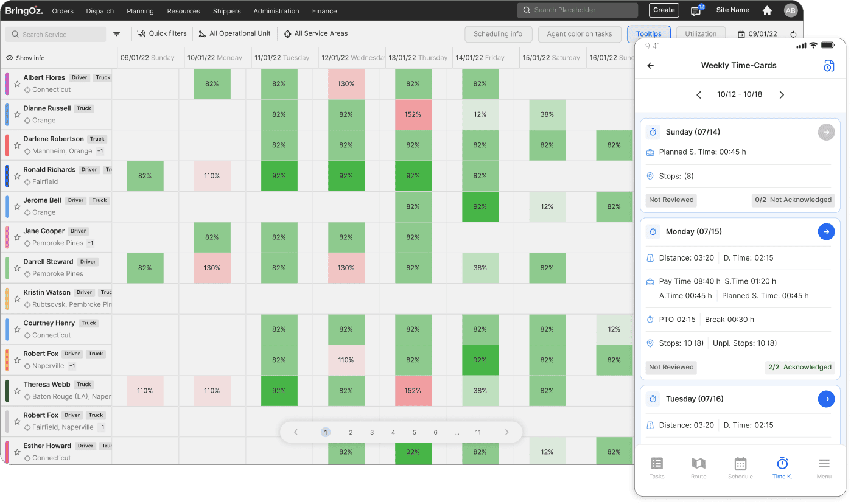The height and width of the screenshot is (504, 851).
Task: Toggle Scheduling info display
Action: click(498, 35)
